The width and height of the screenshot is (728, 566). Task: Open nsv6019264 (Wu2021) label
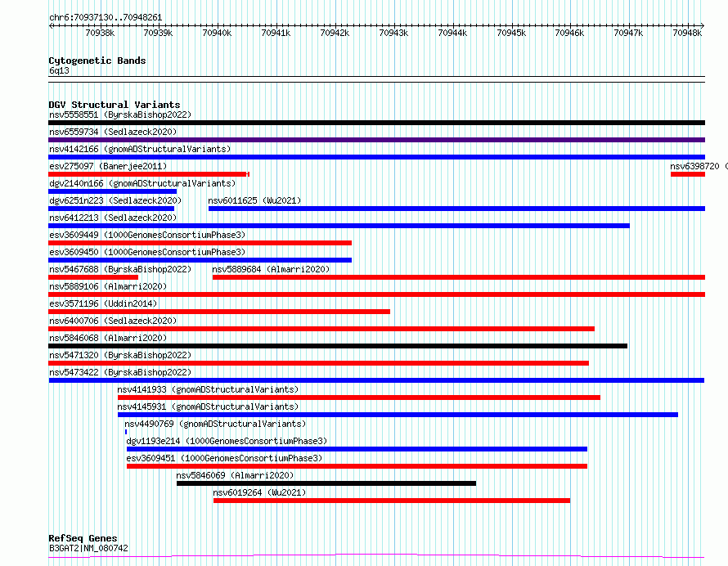click(259, 492)
